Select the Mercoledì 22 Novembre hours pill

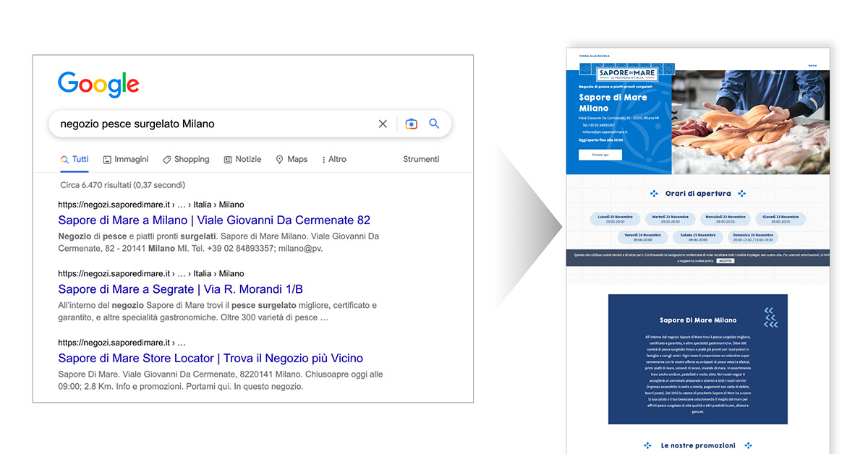tap(726, 218)
